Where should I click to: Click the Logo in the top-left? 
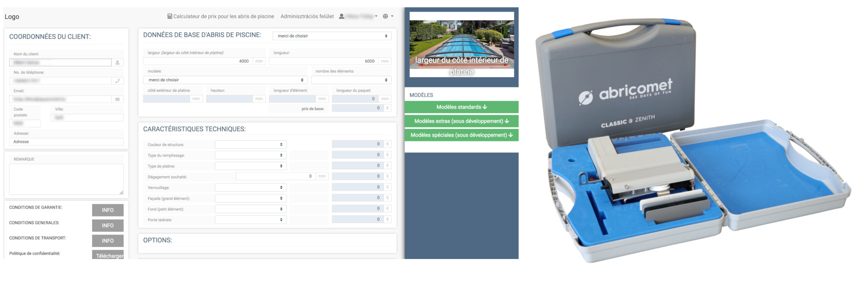click(12, 17)
